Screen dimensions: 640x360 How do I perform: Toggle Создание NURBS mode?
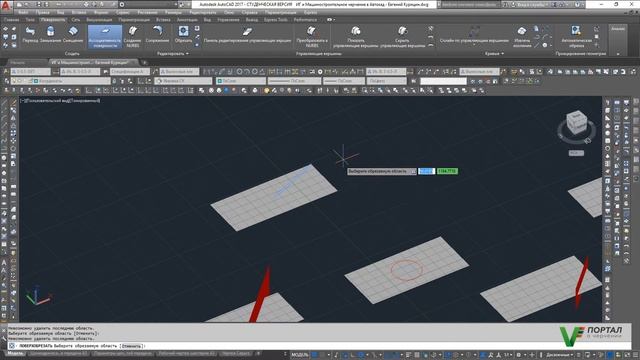(133, 37)
